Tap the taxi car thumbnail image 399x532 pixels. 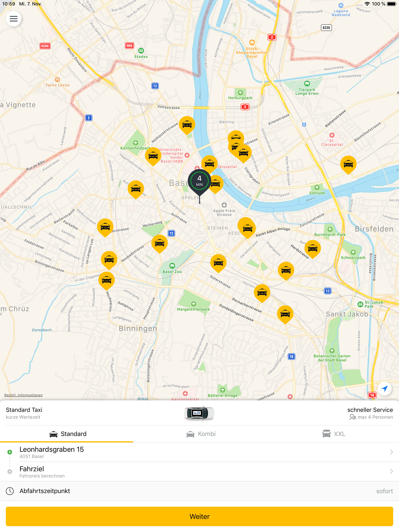click(x=199, y=413)
